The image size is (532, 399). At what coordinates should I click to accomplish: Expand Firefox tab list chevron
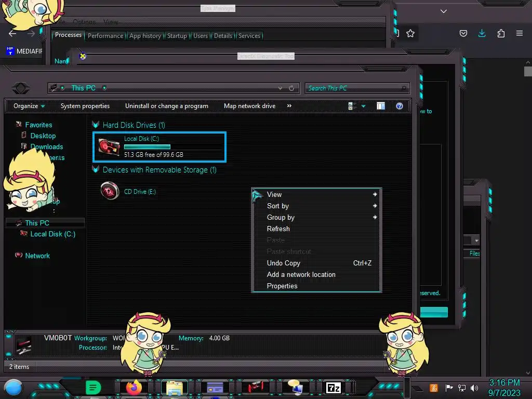pyautogui.click(x=444, y=11)
